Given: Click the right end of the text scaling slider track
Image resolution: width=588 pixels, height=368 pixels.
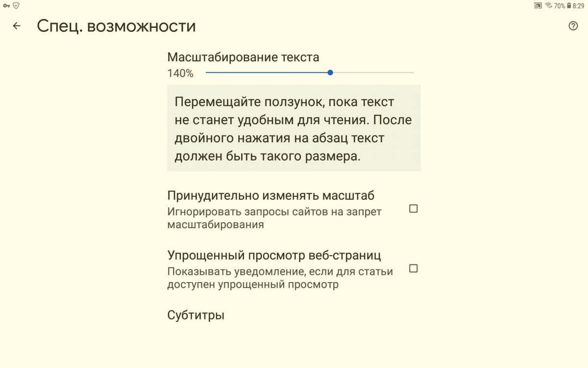Looking at the screenshot, I should click(x=412, y=73).
